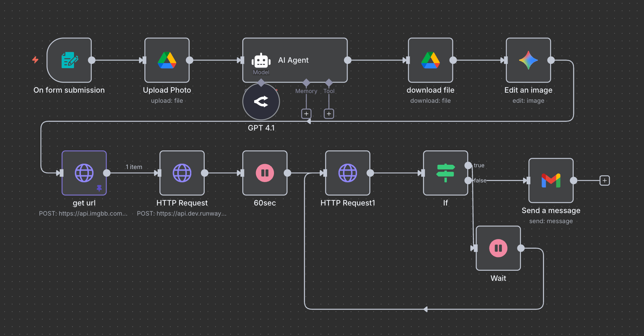Open the AI Agent robot icon
The image size is (644, 336).
(261, 60)
